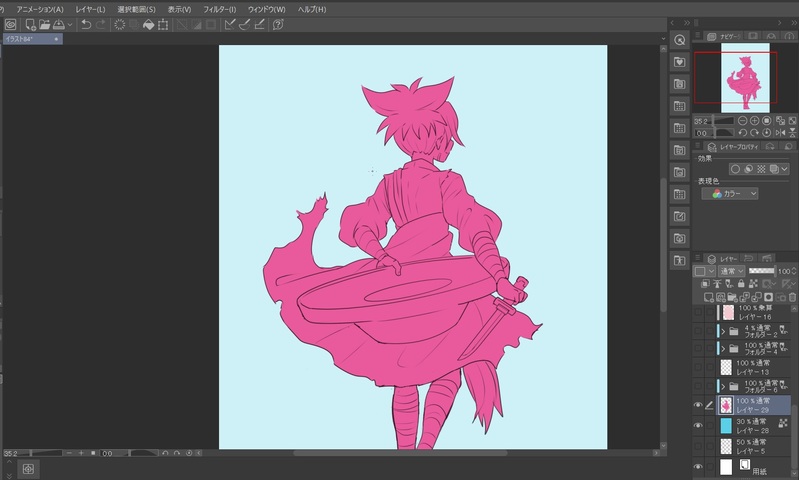Rotate left in navigator
The image size is (799, 480).
742,132
